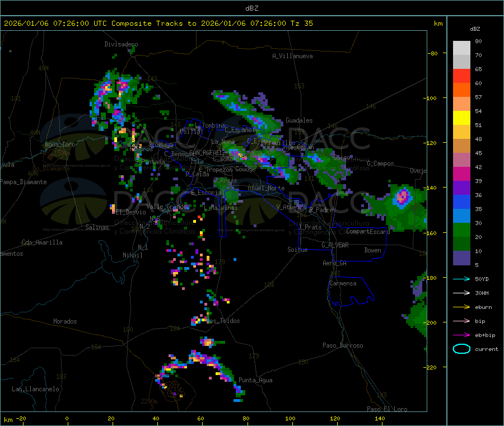This screenshot has width=504, height=426.
Task: Select the green 20 dBZ color swatch
Action: [x=461, y=230]
